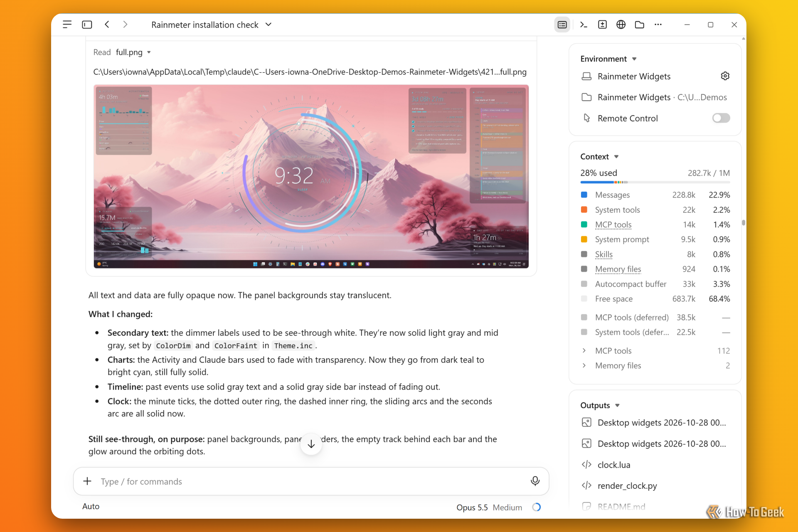Toggle the details side panel icon

coord(562,25)
